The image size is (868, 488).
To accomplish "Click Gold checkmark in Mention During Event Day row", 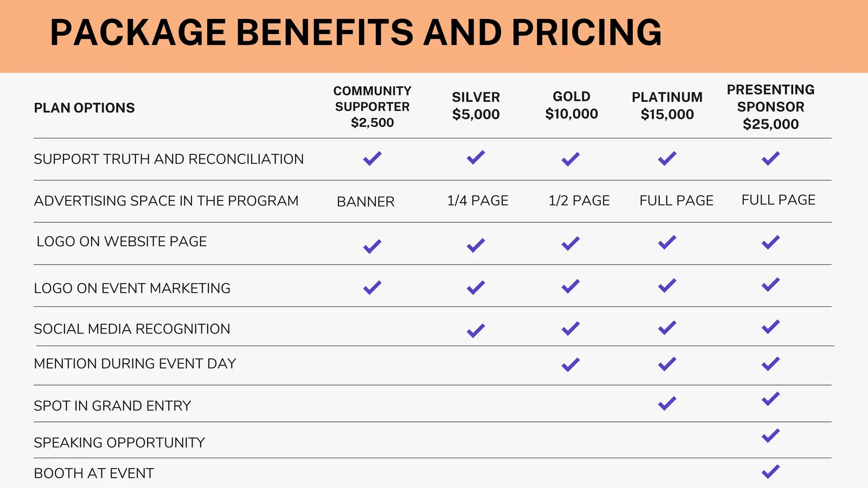I will click(571, 364).
